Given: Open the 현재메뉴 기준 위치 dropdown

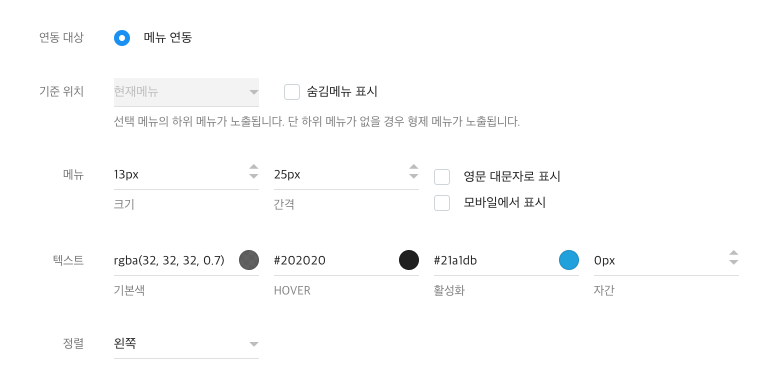Looking at the screenshot, I should coord(186,92).
